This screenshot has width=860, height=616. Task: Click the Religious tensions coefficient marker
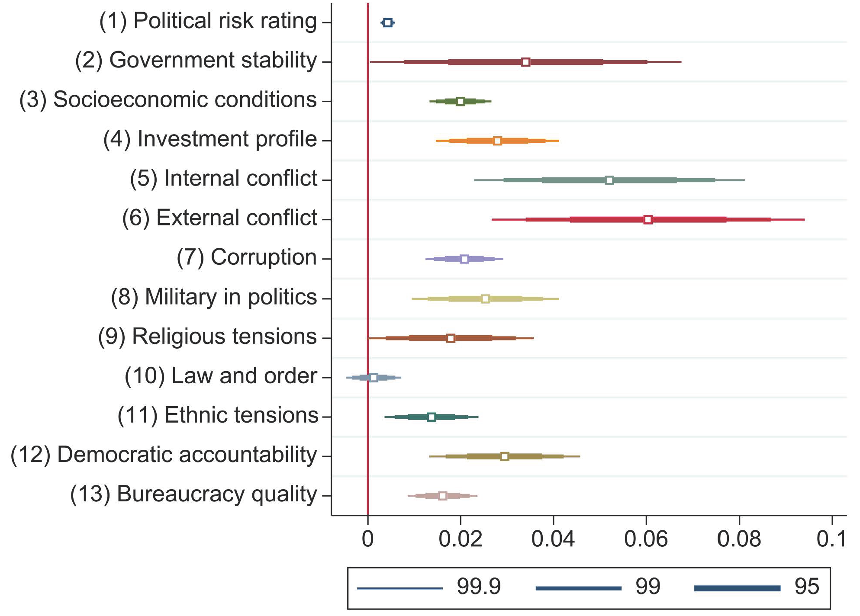[451, 338]
